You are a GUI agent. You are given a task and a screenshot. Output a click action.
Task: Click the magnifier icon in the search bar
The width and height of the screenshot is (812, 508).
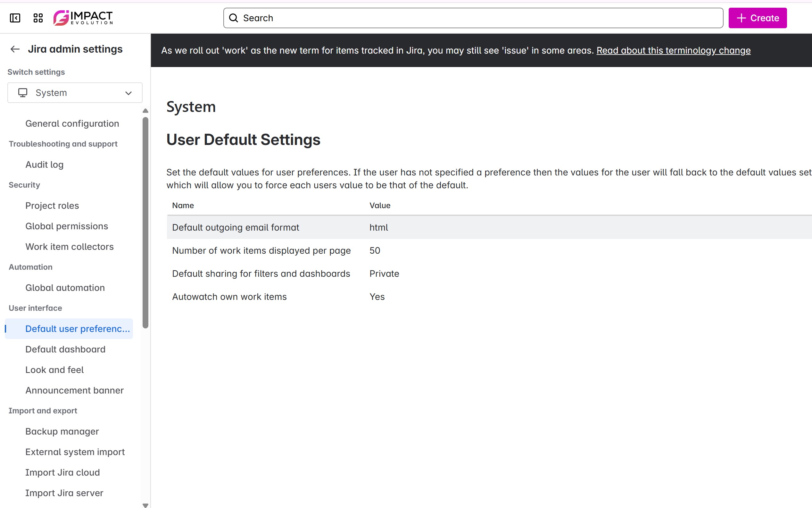pos(233,18)
